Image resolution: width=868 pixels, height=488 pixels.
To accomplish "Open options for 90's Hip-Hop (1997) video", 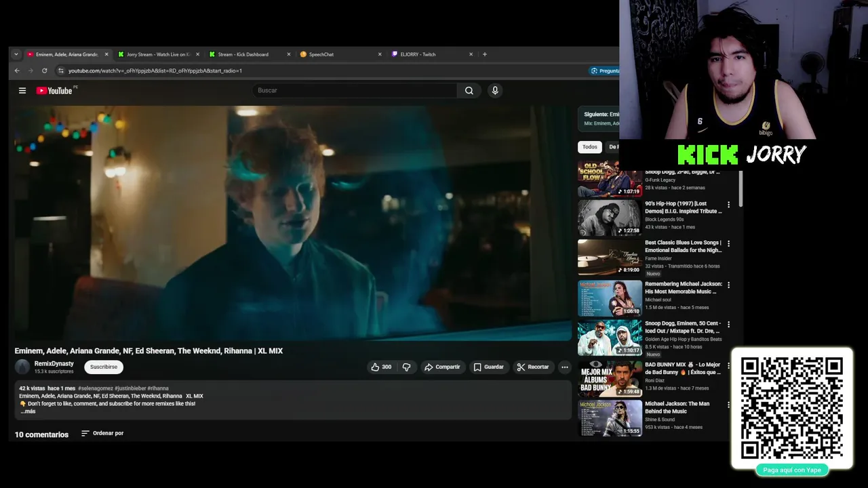I will click(729, 205).
